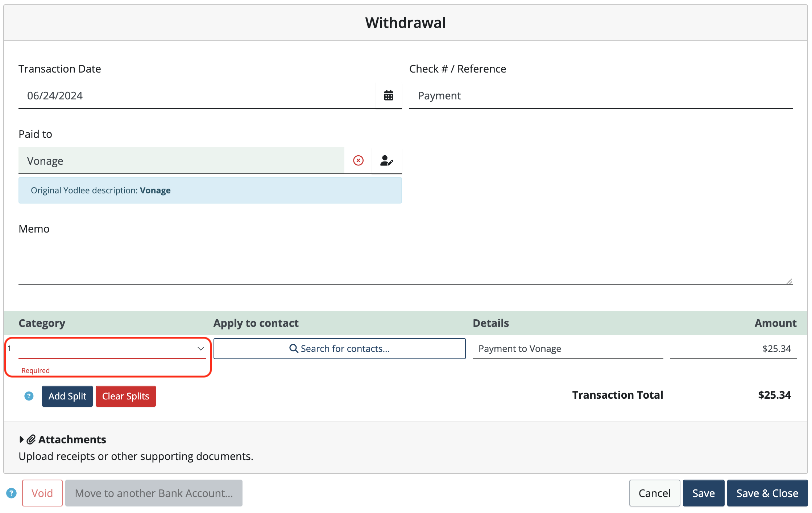This screenshot has width=812, height=513.
Task: Open help icon in bottom left corner
Action: [x=11, y=493]
